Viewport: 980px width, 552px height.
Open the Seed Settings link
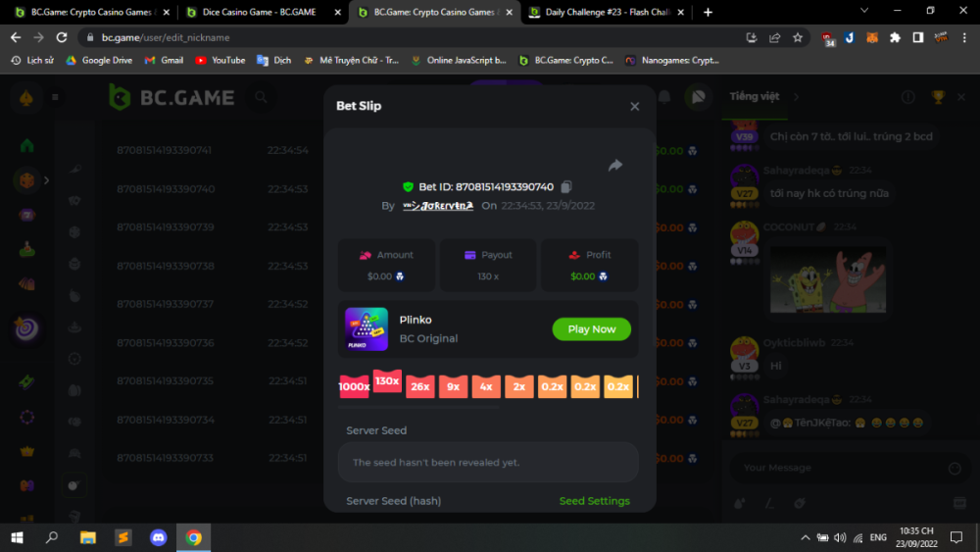(594, 501)
